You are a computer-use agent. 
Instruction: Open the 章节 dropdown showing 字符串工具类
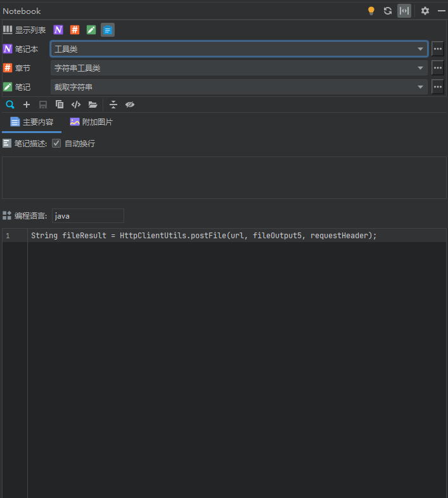point(239,68)
